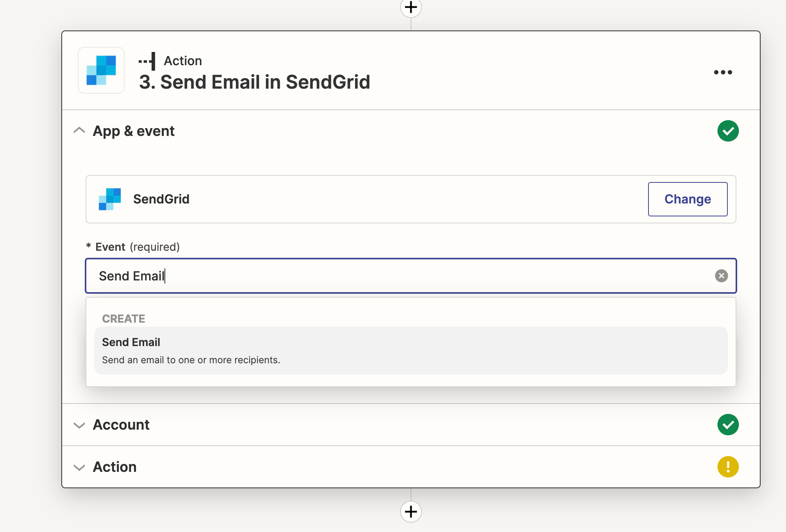Image resolution: width=786 pixels, height=532 pixels.
Task: Click the Change app button
Action: pyautogui.click(x=687, y=199)
